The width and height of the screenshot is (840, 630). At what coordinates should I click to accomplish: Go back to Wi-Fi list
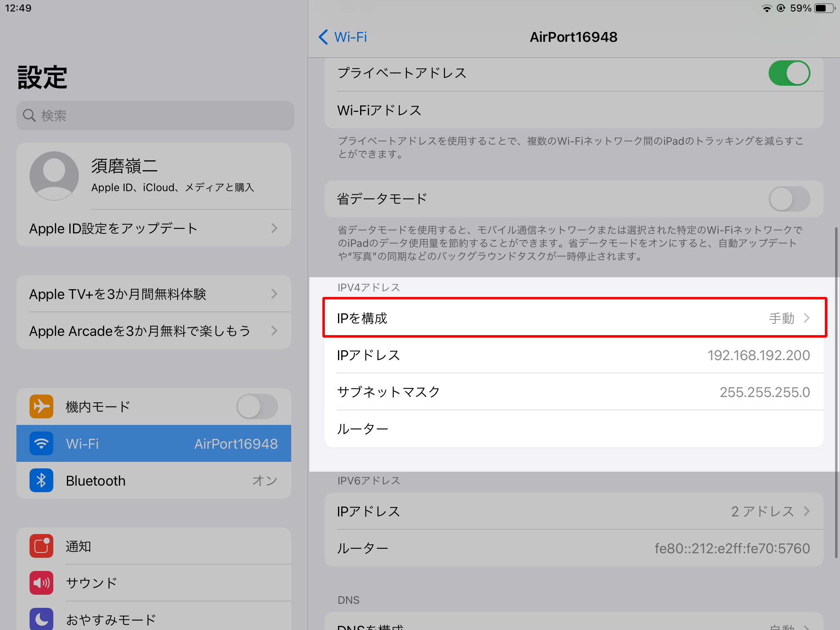point(343,37)
